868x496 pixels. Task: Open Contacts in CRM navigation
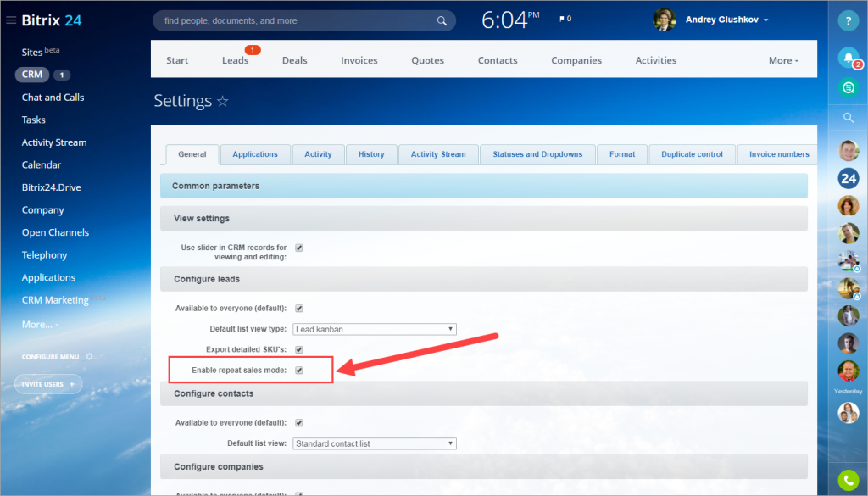(x=498, y=60)
